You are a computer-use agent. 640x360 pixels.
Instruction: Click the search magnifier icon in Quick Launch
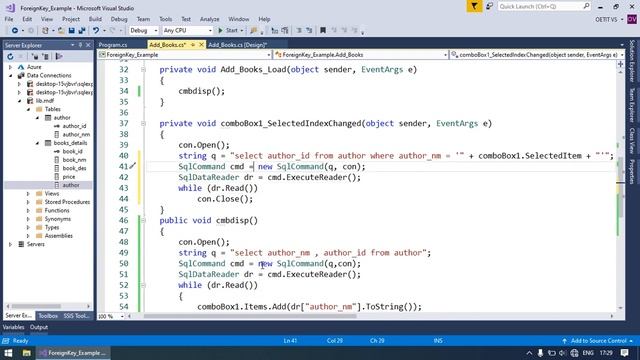pyautogui.click(x=586, y=6)
